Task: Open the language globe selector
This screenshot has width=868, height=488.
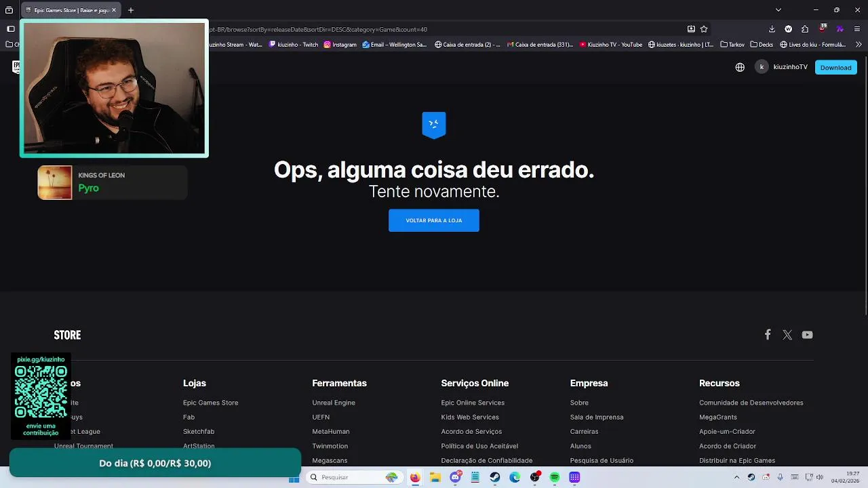Action: 740,67
